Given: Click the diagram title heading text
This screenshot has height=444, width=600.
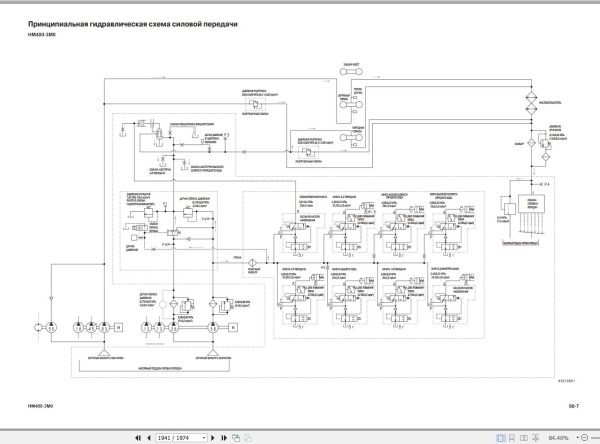Looking at the screenshot, I should (x=133, y=24).
